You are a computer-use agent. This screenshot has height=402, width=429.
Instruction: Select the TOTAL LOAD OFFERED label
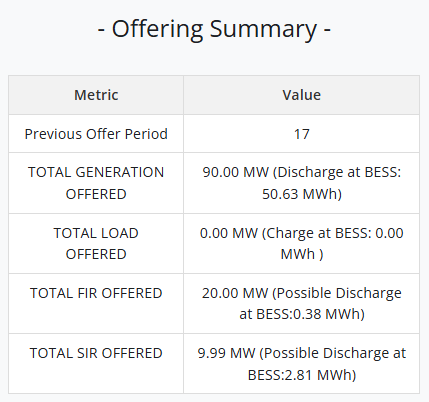point(96,244)
